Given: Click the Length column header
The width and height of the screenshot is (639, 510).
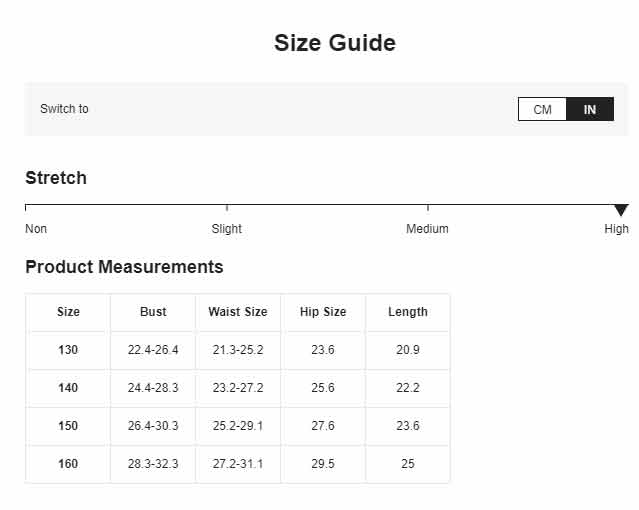Looking at the screenshot, I should 408,312.
